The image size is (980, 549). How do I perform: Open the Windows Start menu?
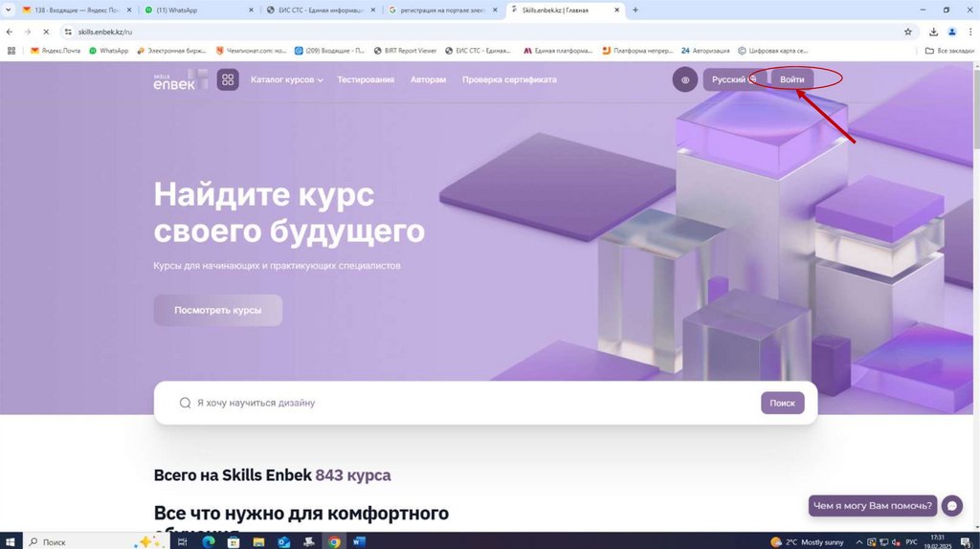click(x=11, y=541)
